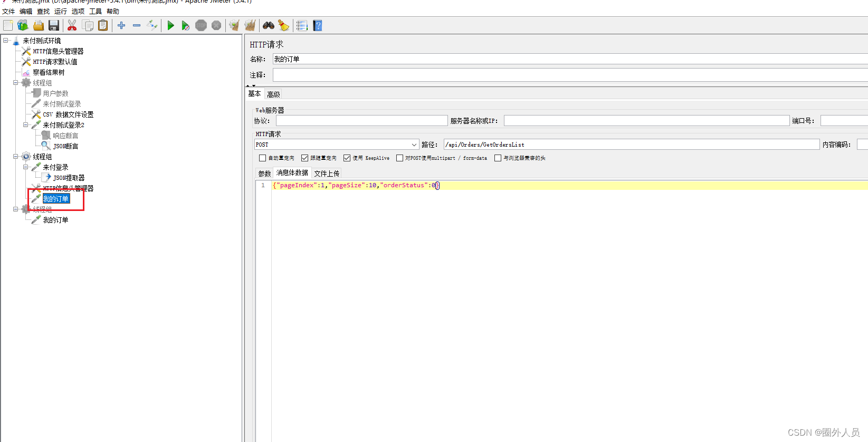Screen dimensions: 868x442
Task: Collapse the greyed 线程组 above 用户参数
Action: tap(16, 82)
